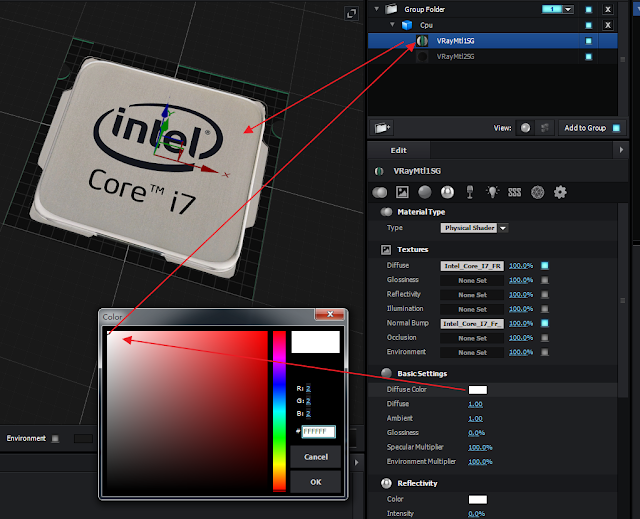Enable the Reflectivity texture checkbox
Image resolution: width=640 pixels, height=519 pixels.
tap(544, 294)
